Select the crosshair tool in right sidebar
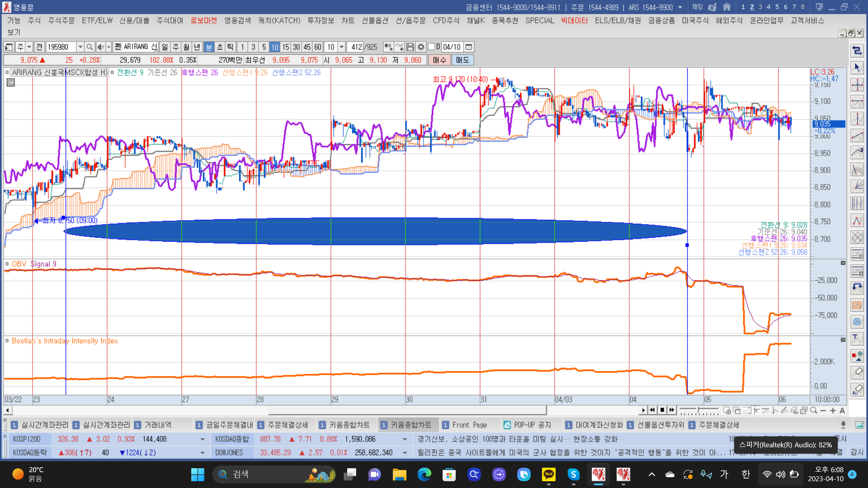The width and height of the screenshot is (868, 488). click(857, 85)
